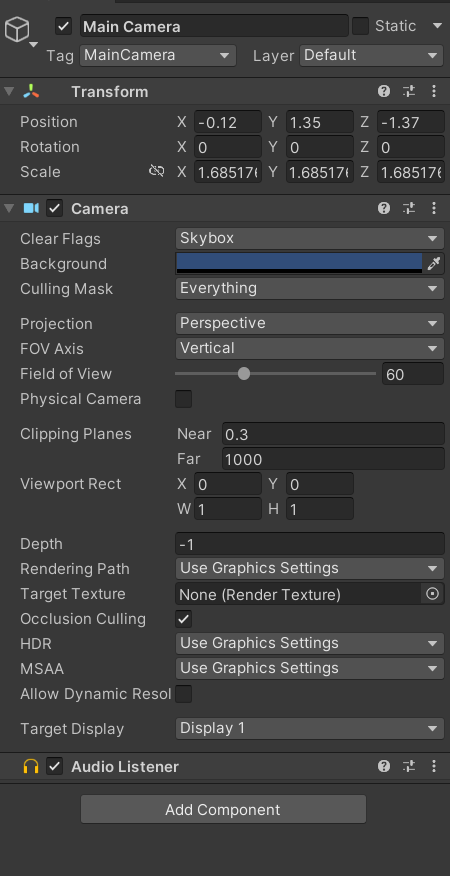Click Position X field -0.12
Screen dimensions: 450x876
pos(228,122)
